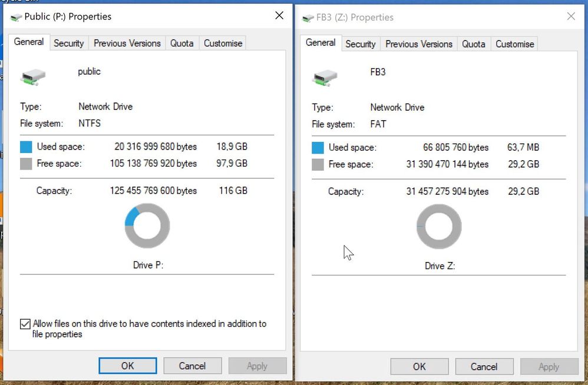Screen dimensions: 588x385
Task: Open the Quota tab in Public (P:) Properties
Action: (181, 43)
